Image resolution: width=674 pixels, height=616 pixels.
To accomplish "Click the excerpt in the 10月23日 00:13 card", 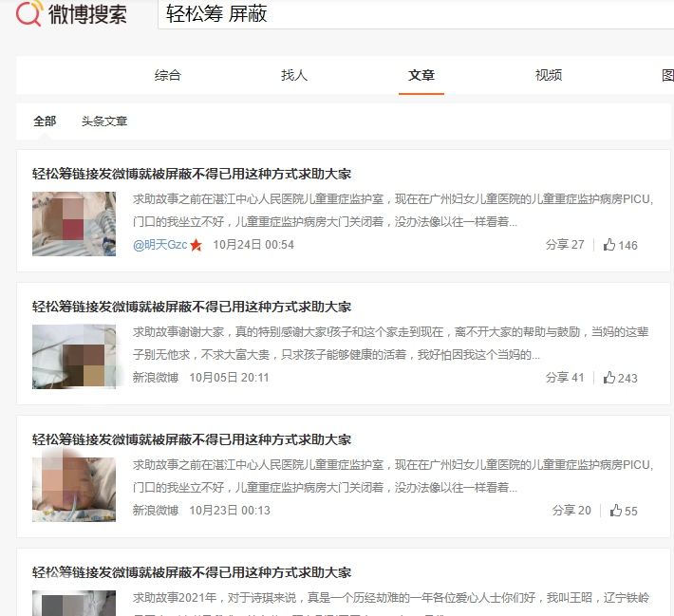I will click(393, 476).
